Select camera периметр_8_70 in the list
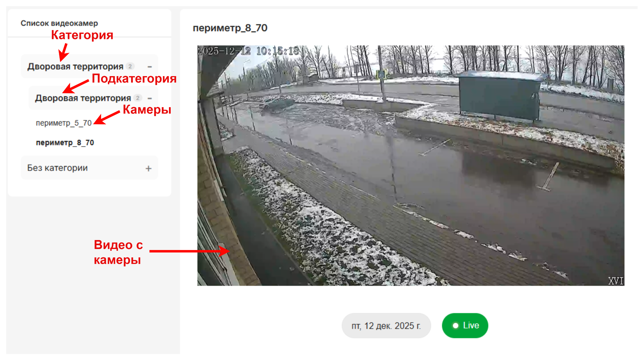 65,143
